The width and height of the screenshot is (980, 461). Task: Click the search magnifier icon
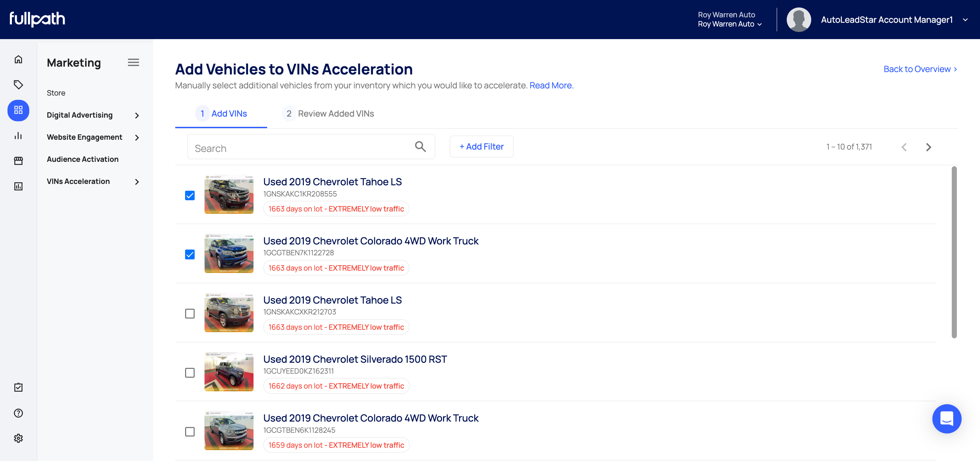point(420,146)
